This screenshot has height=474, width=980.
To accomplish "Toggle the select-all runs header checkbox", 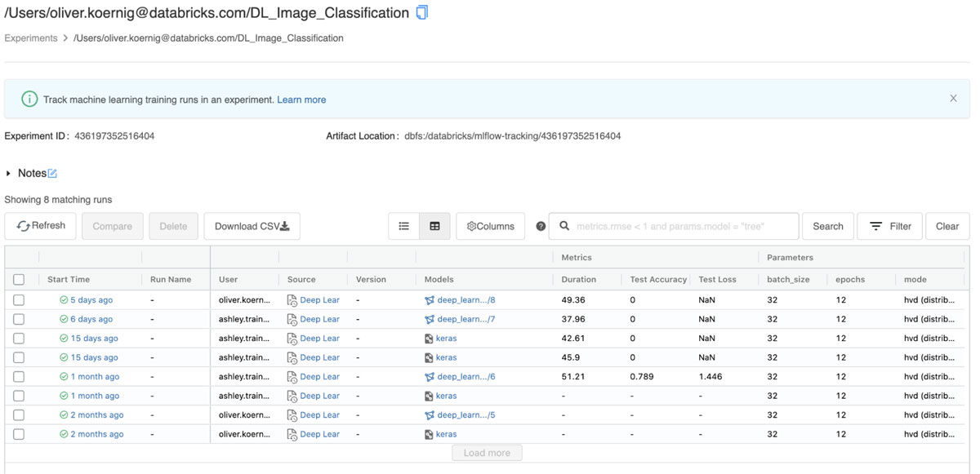I will coord(19,279).
